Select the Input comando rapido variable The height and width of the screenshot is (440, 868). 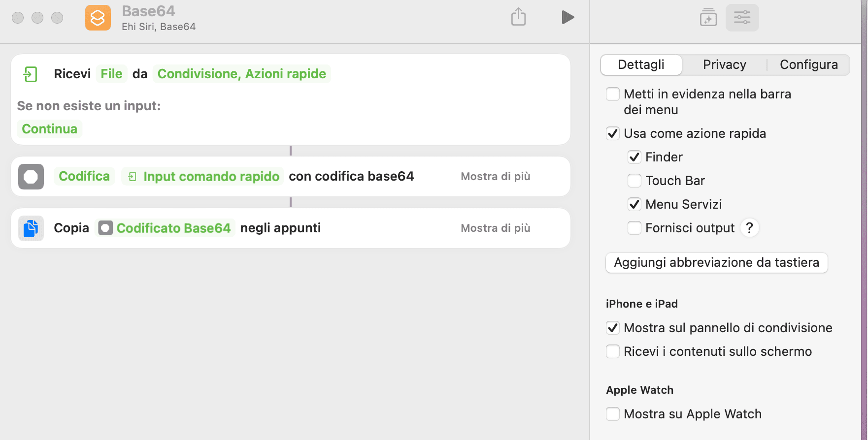coord(202,176)
